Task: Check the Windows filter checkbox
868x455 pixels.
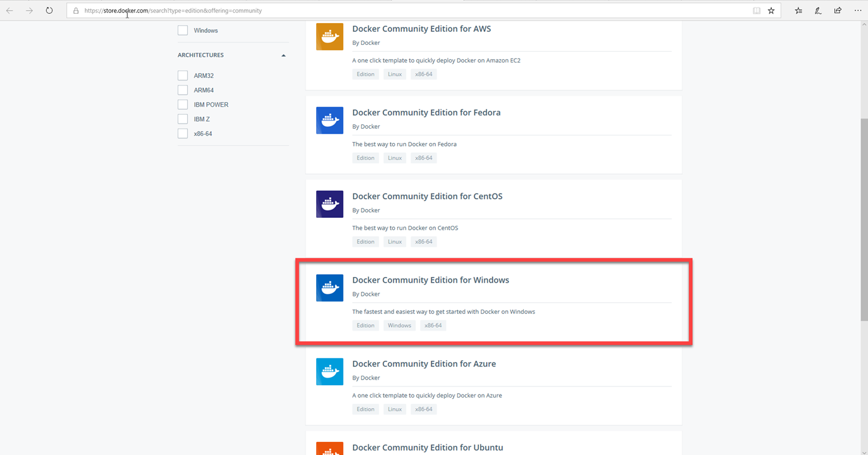Action: coord(183,30)
